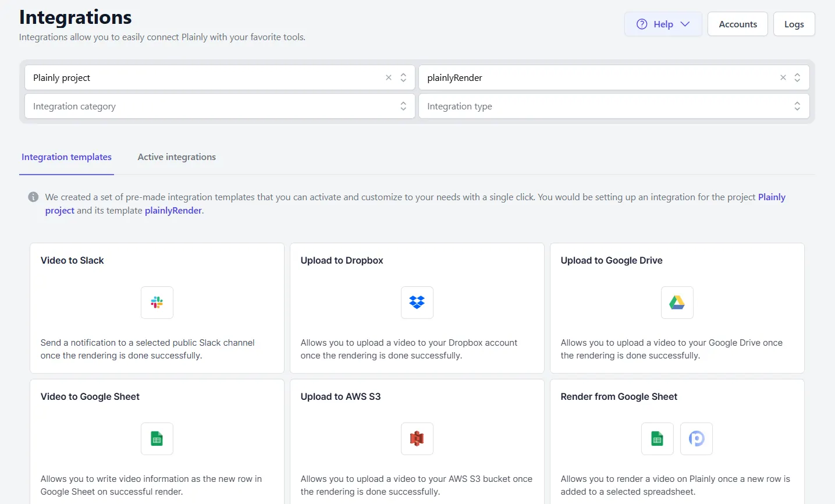835x504 pixels.
Task: Select the Video to Slack card title
Action: pyautogui.click(x=72, y=260)
